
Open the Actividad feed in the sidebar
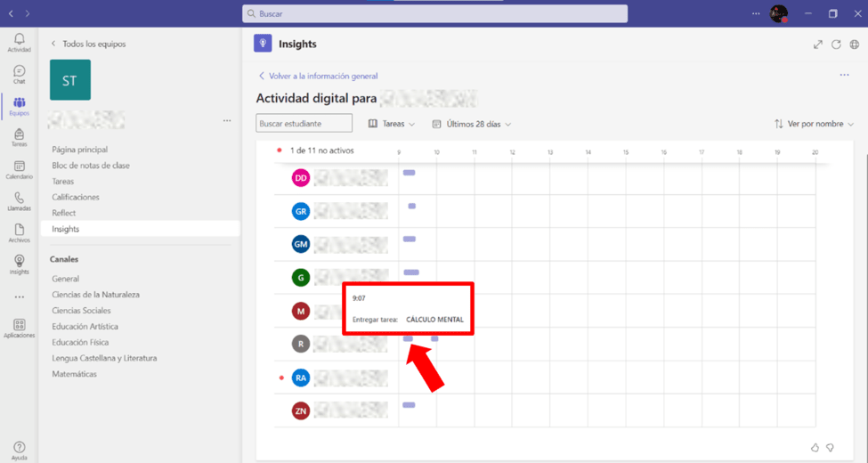coord(19,42)
